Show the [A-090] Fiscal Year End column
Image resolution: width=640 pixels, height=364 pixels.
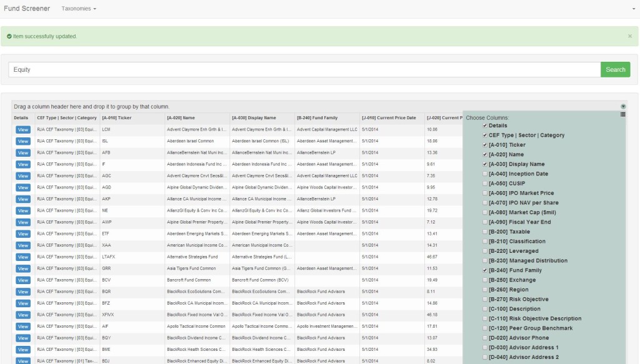point(485,222)
